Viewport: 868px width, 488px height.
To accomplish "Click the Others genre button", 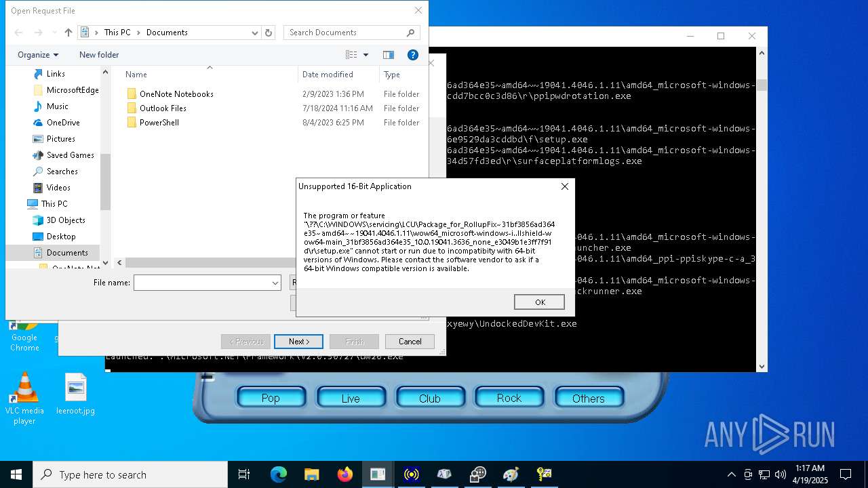I will (589, 399).
